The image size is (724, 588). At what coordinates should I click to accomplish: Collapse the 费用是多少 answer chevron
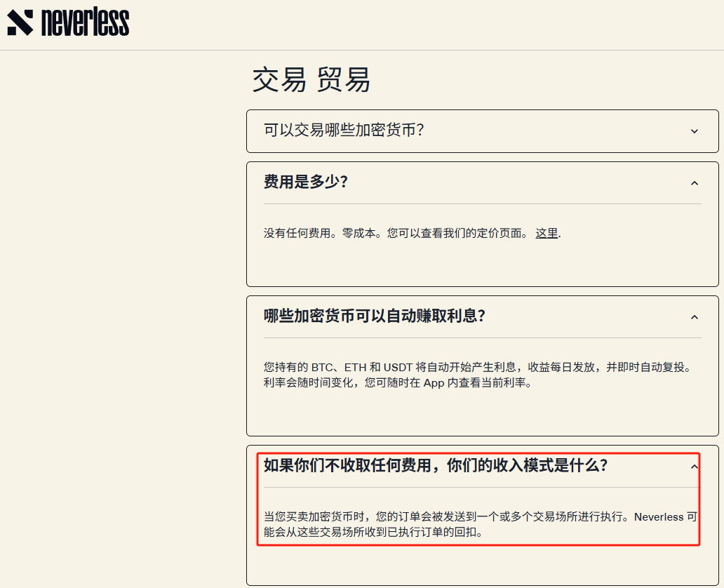coord(694,183)
